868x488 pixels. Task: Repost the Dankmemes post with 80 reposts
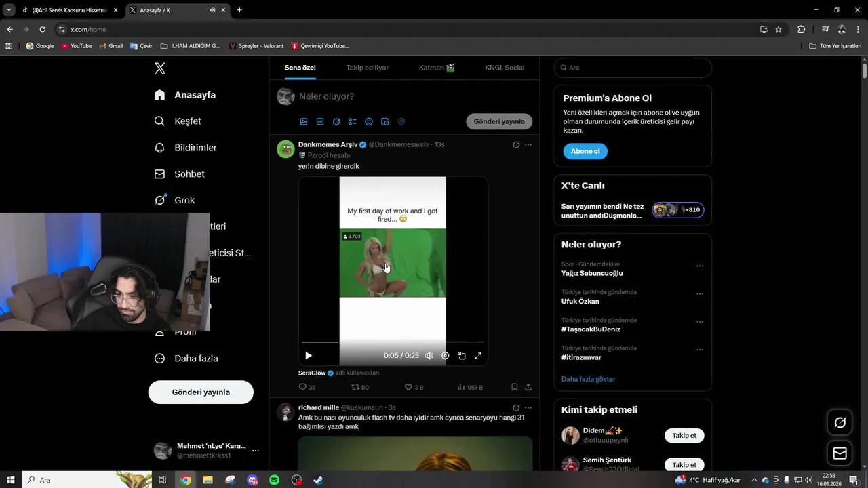pos(359,387)
